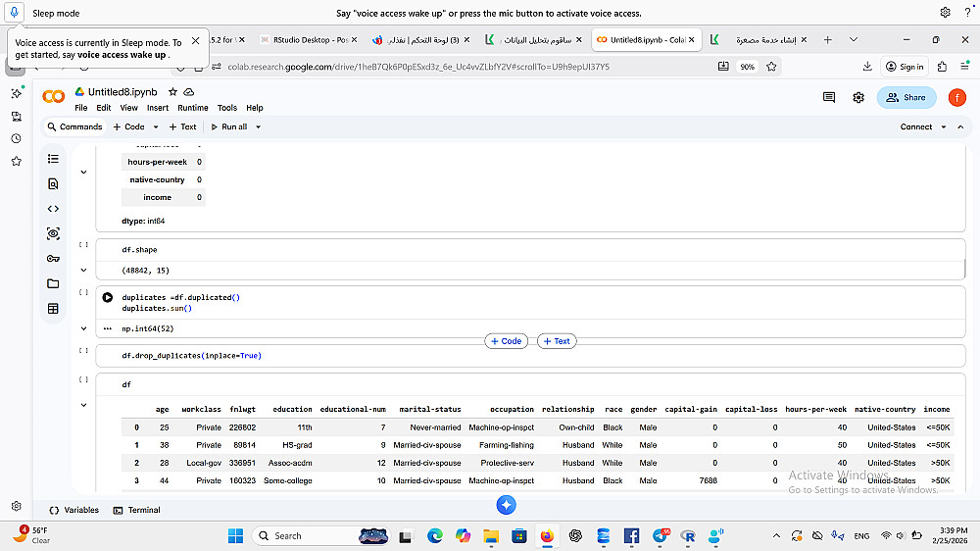Open Colab settings gear icon

pos(858,98)
